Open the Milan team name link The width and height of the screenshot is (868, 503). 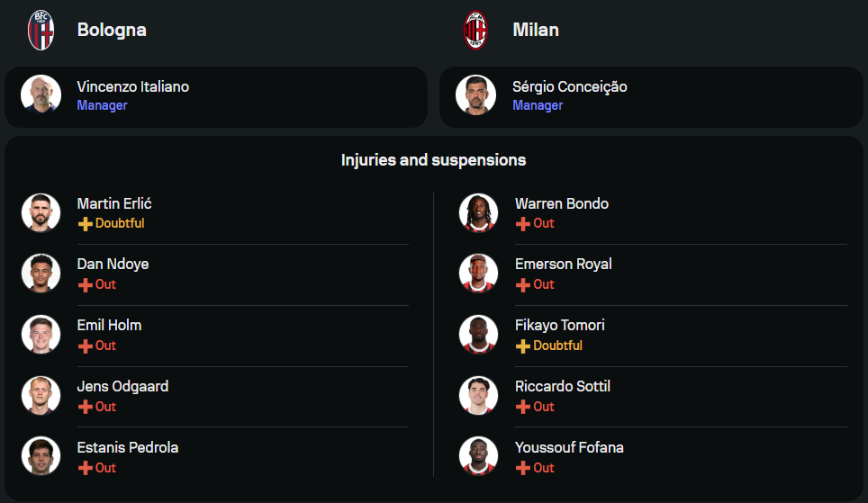point(536,30)
